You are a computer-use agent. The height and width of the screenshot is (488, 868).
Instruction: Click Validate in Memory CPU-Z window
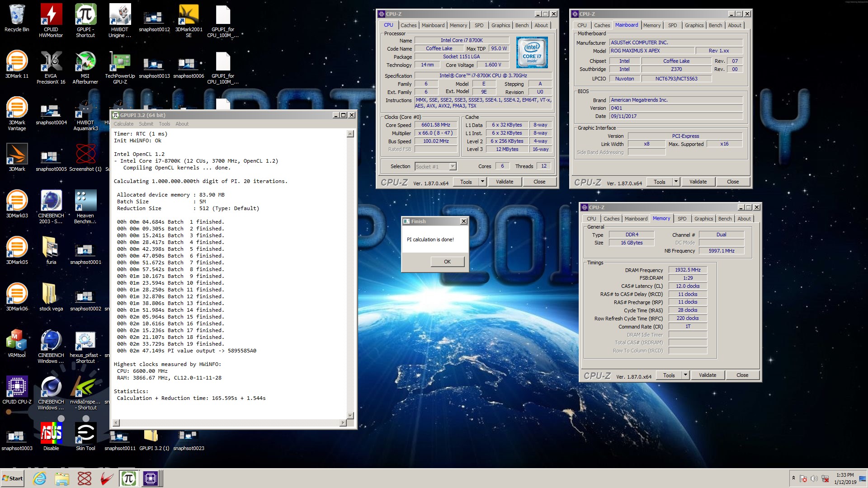(708, 375)
